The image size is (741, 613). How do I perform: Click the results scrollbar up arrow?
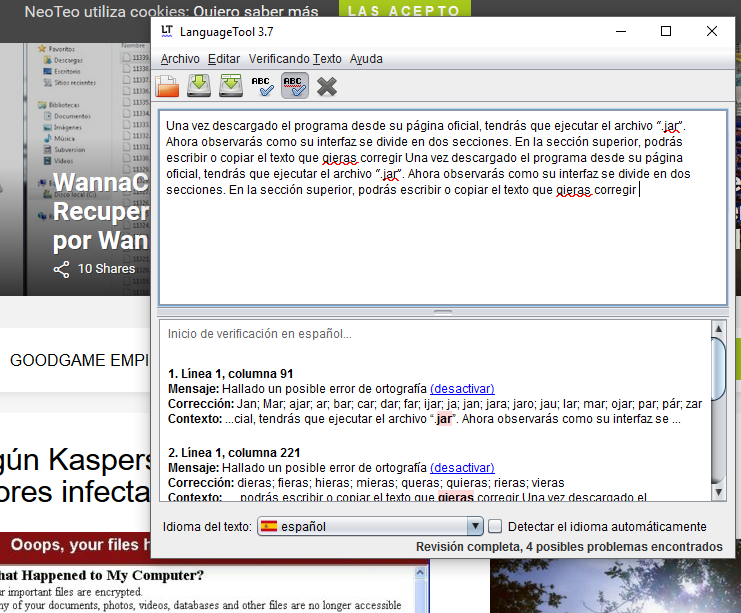[718, 328]
